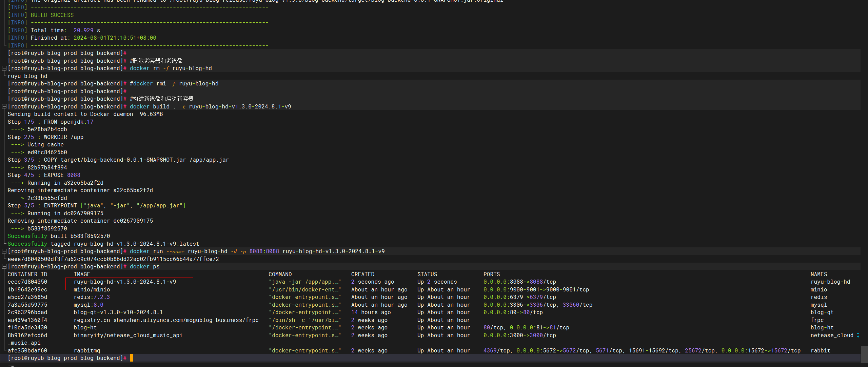Click the line-wrap indicator after netease_cloud
Viewport: 868px width, 367px height.
(858, 335)
